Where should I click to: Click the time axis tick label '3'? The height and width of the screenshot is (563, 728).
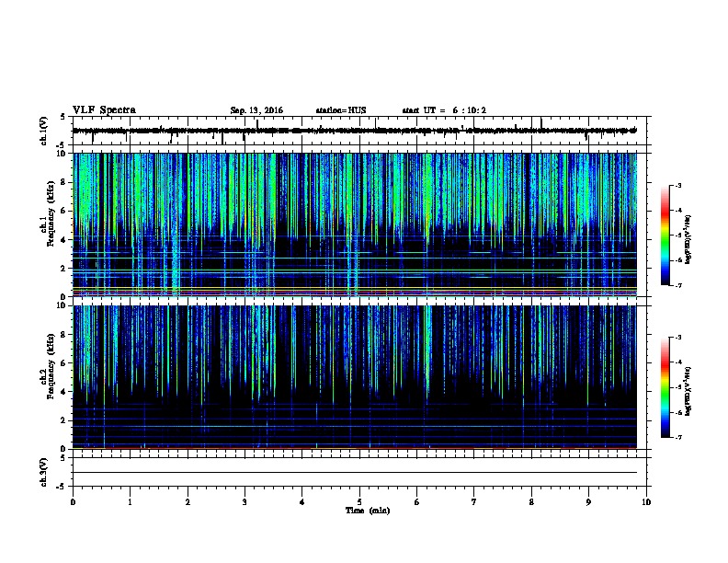(x=245, y=502)
